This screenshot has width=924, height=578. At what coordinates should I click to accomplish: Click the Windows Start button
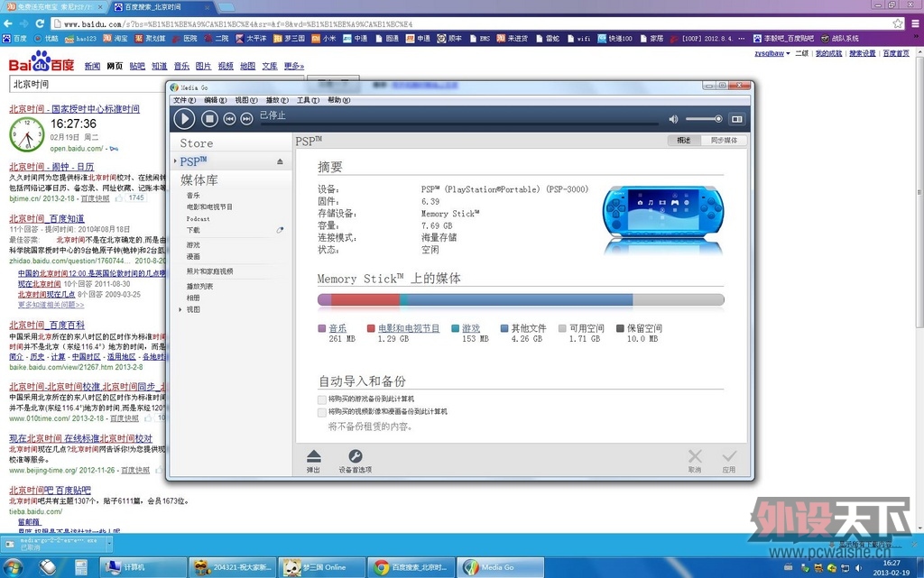coord(13,567)
